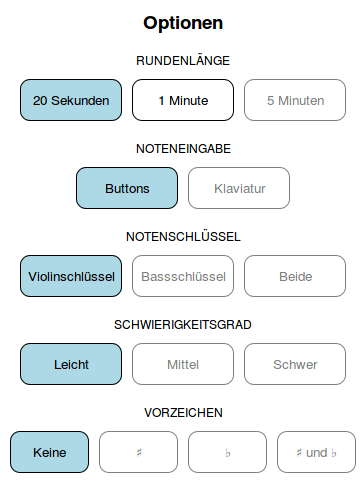Screen dimensions: 363x483
Task: Choose the sharp and flat option
Action: (x=316, y=452)
